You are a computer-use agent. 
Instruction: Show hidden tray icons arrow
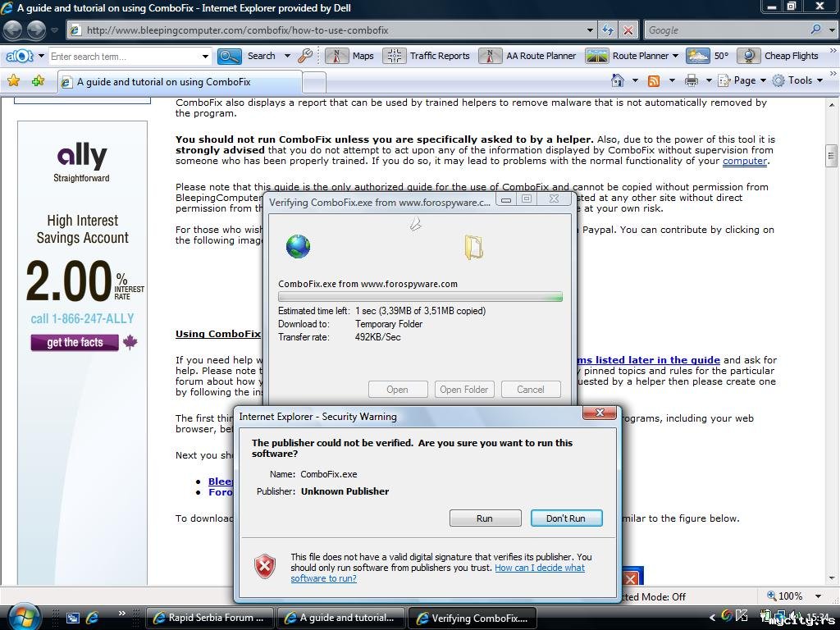pyautogui.click(x=712, y=618)
